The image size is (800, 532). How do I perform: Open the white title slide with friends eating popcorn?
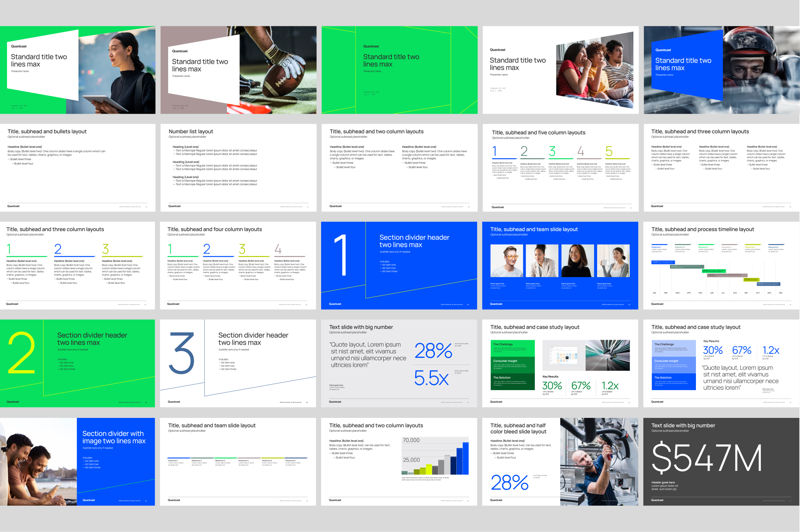tap(560, 70)
